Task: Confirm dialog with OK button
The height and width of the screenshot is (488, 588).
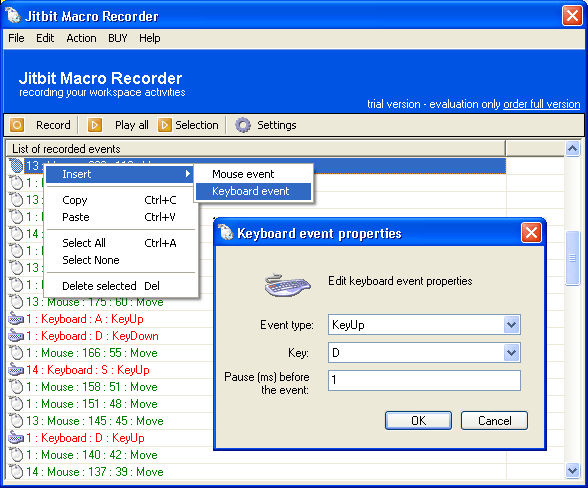Action: click(418, 420)
